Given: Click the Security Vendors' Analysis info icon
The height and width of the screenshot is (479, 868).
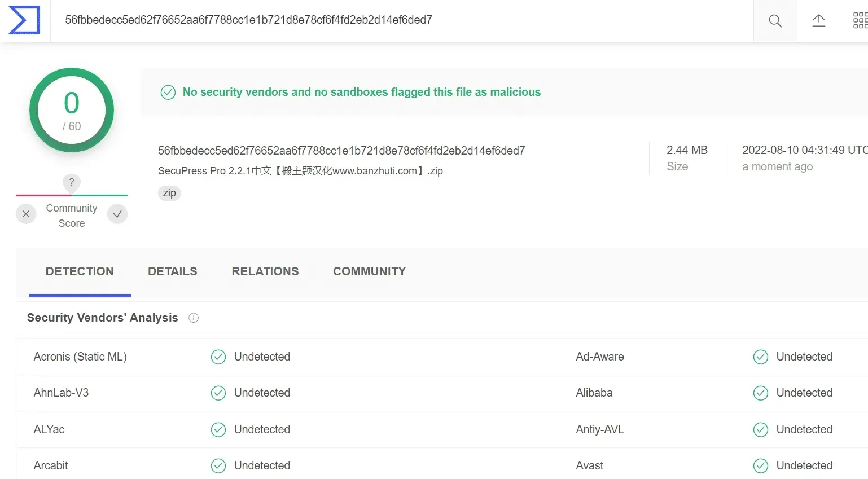Looking at the screenshot, I should click(x=194, y=318).
